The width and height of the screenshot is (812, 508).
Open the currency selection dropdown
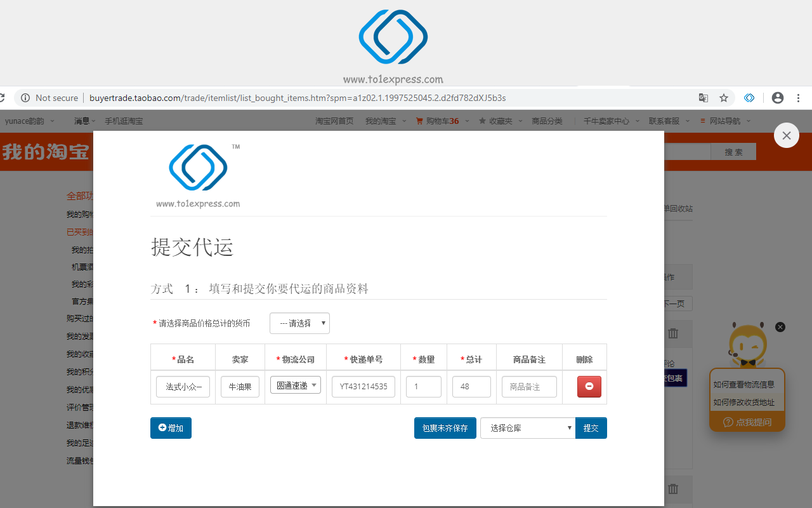(x=299, y=323)
